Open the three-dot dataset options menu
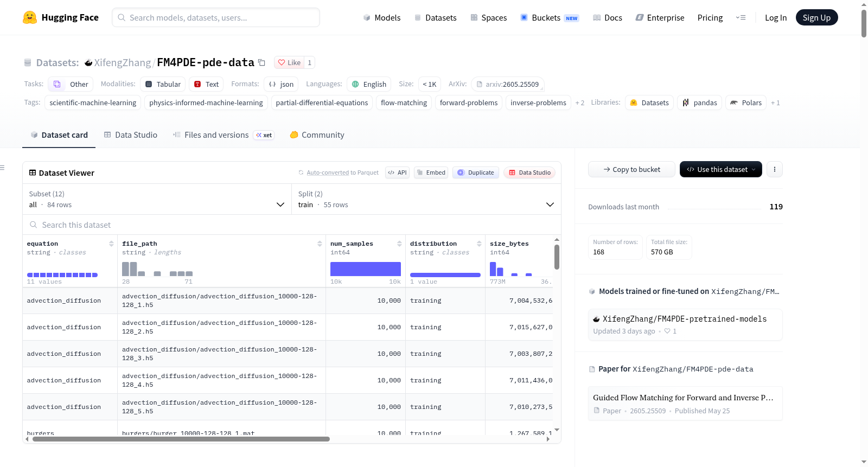 click(x=775, y=169)
